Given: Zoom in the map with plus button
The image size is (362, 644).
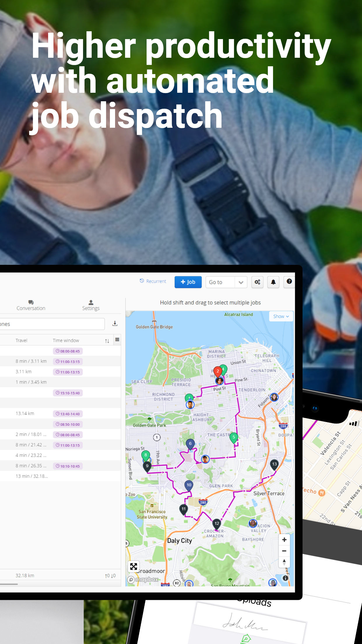Looking at the screenshot, I should (284, 540).
